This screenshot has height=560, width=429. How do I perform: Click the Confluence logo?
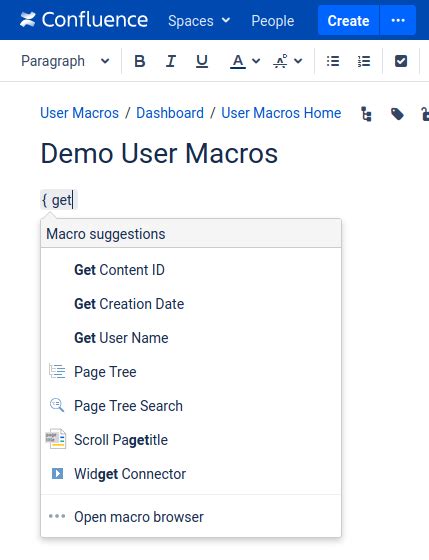click(84, 20)
